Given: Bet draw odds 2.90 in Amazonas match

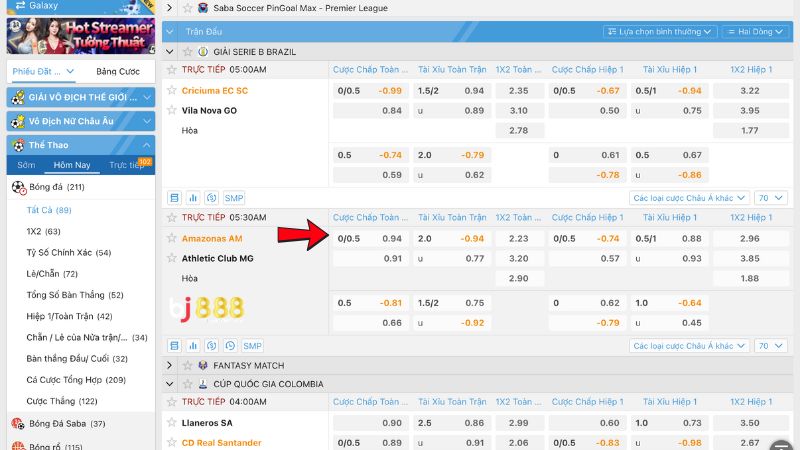Looking at the screenshot, I should click(x=519, y=278).
